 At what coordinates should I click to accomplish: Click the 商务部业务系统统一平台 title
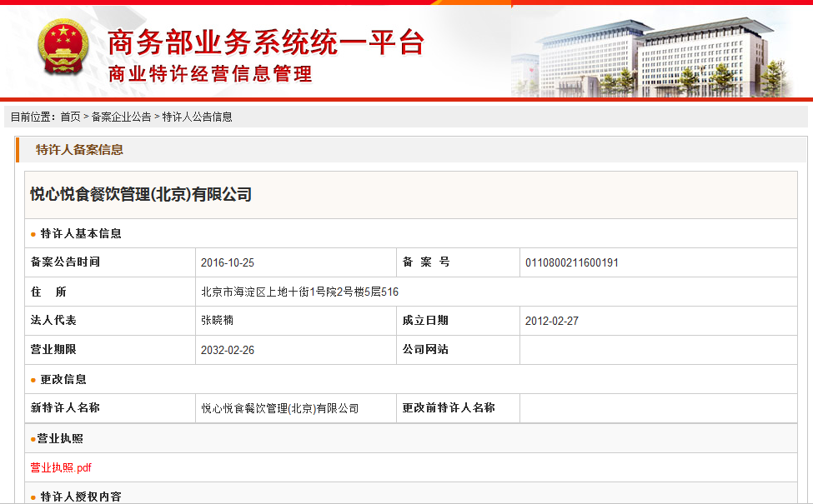coord(266,42)
